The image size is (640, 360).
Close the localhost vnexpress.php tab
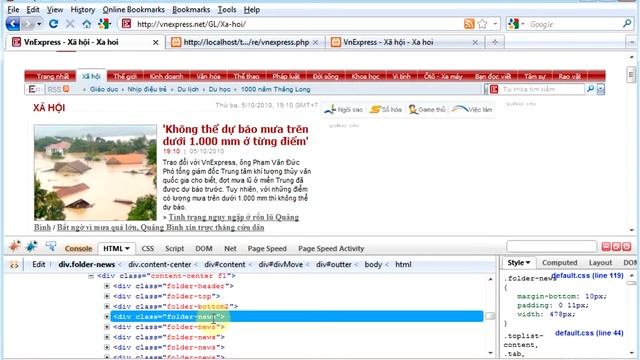coord(315,42)
